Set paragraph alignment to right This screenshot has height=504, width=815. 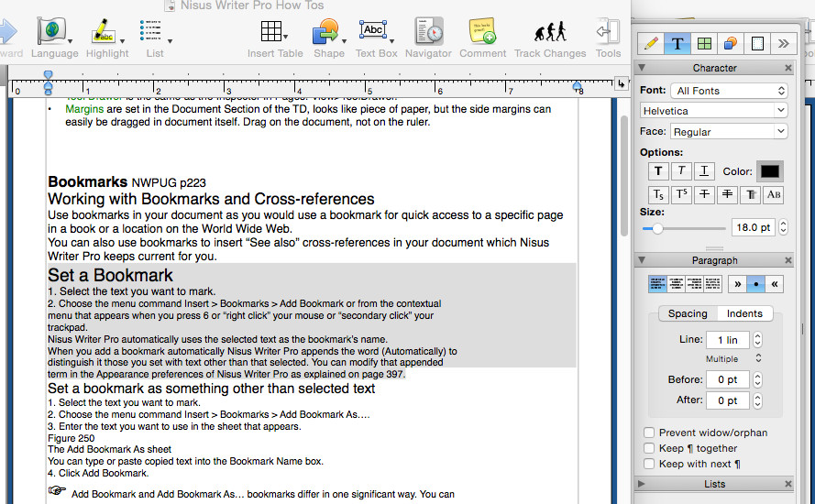[694, 284]
